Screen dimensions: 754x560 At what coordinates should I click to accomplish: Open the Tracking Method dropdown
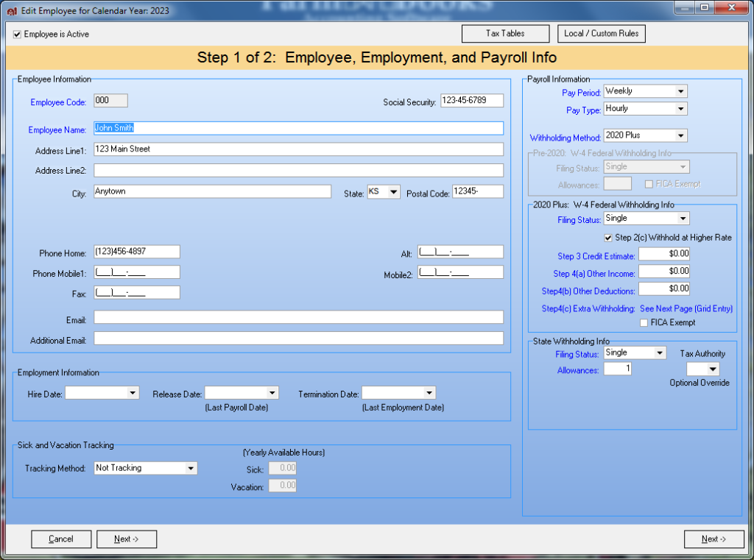click(191, 468)
